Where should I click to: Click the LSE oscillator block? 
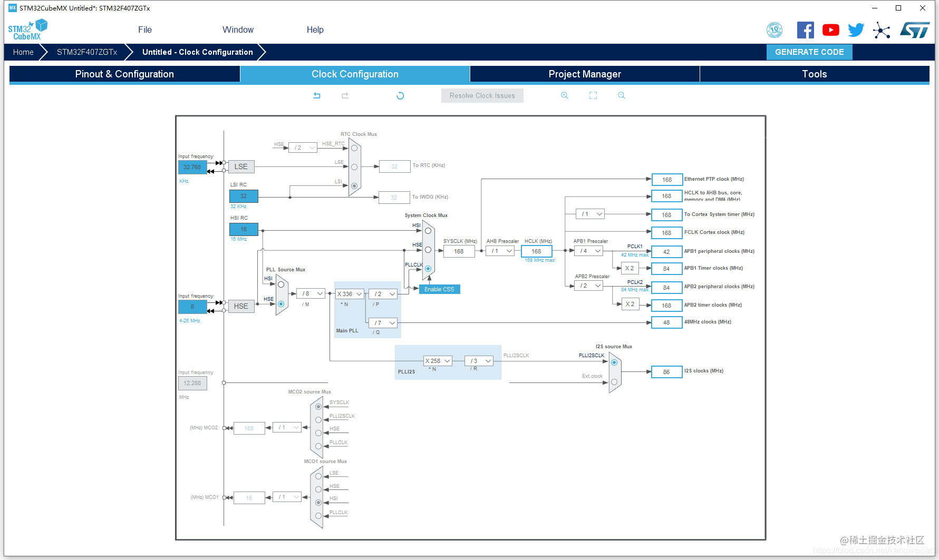pos(241,166)
